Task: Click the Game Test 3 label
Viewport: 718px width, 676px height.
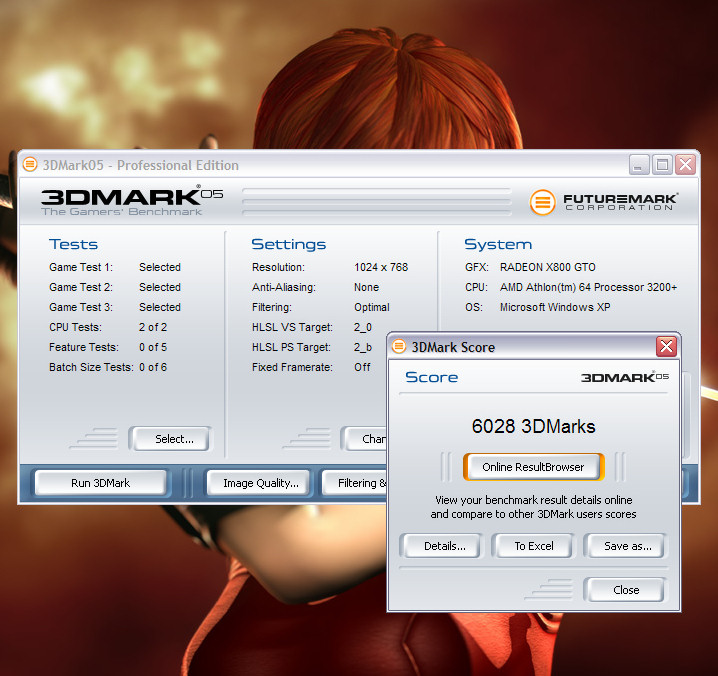Action: point(81,307)
